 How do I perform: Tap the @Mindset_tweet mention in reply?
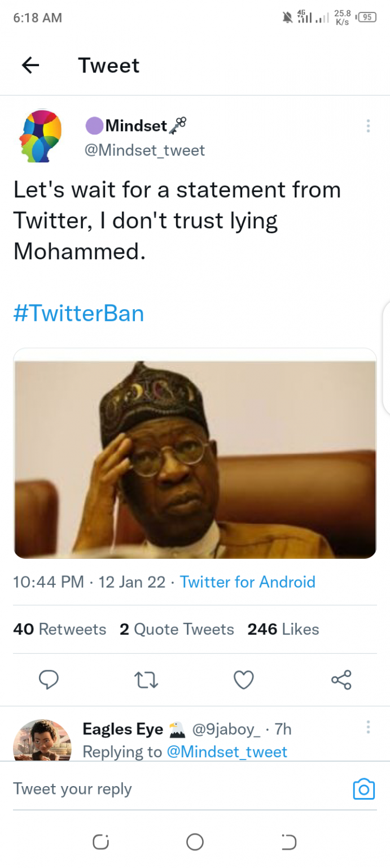(227, 752)
